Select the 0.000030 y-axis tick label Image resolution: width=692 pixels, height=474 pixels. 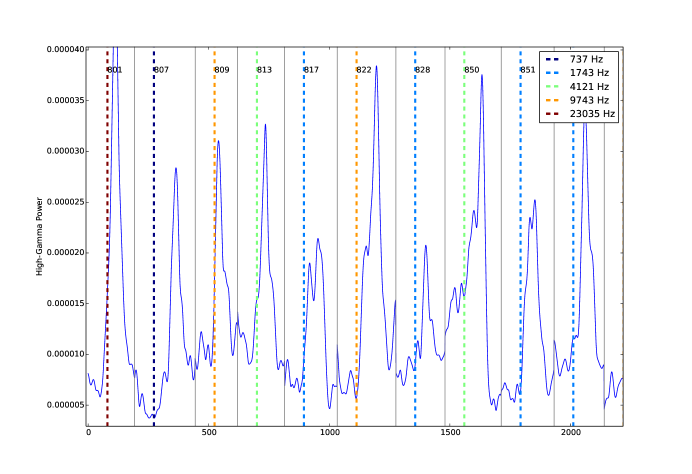pos(65,151)
